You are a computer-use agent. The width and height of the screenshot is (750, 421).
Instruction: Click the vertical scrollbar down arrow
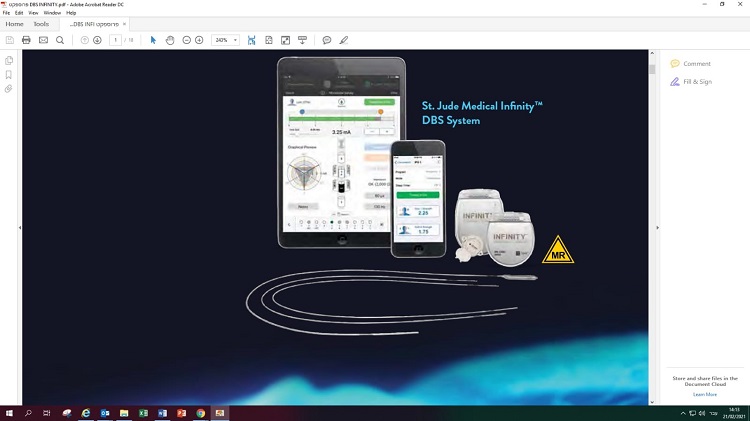coord(652,402)
